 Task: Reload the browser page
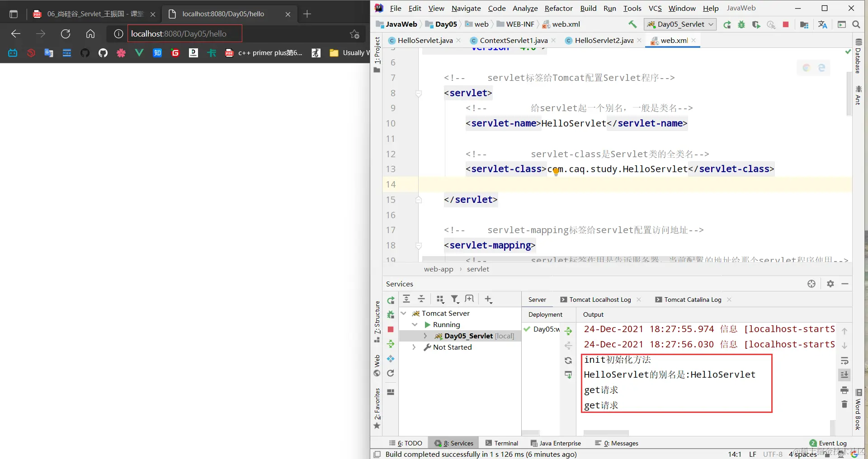pos(66,34)
